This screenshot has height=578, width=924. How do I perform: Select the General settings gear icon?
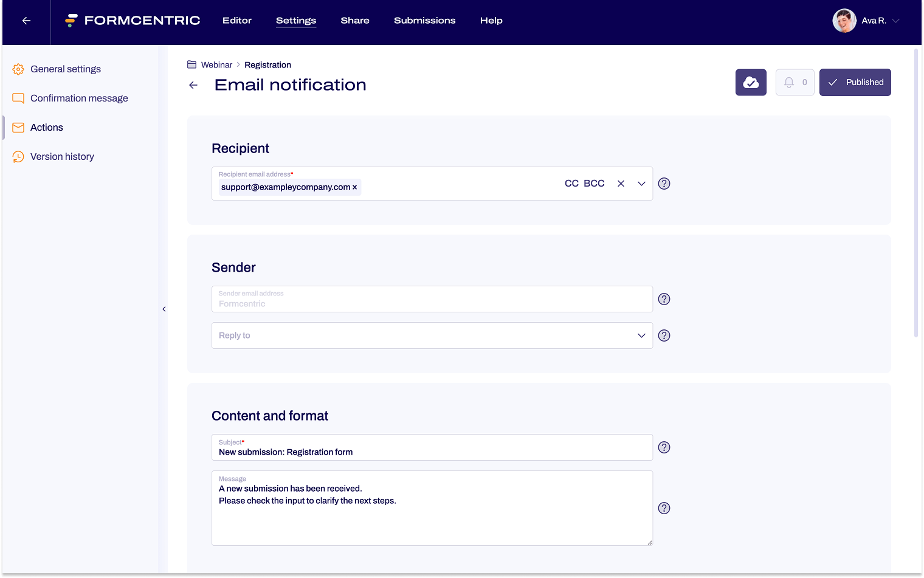point(18,69)
